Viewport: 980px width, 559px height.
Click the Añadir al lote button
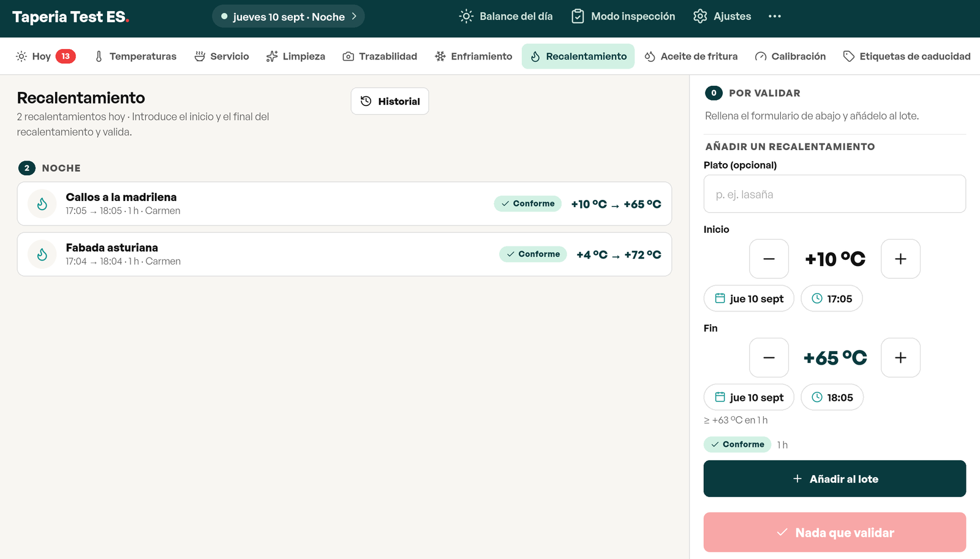click(x=835, y=479)
